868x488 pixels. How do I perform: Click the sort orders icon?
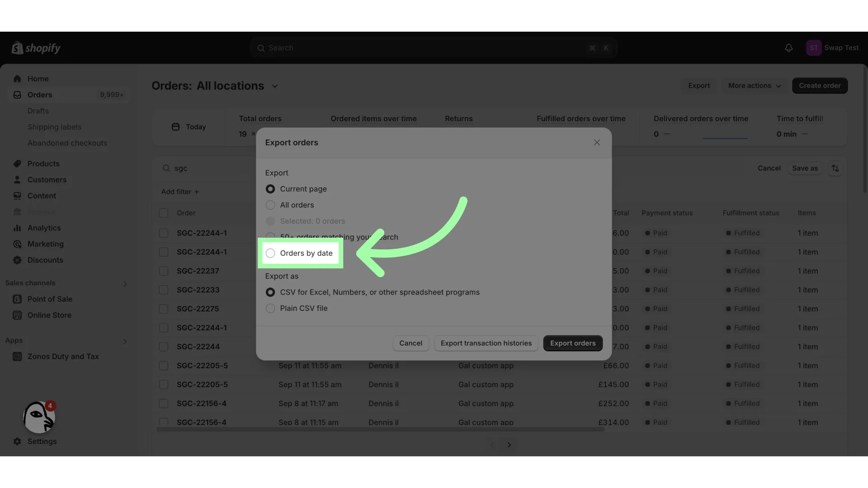pyautogui.click(x=835, y=168)
